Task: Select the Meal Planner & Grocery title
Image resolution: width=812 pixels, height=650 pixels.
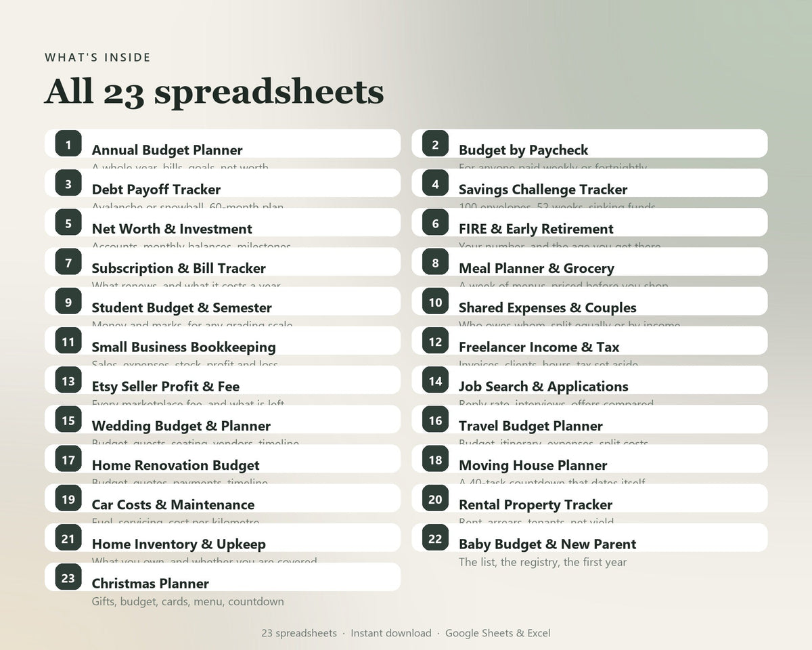Action: coord(537,268)
